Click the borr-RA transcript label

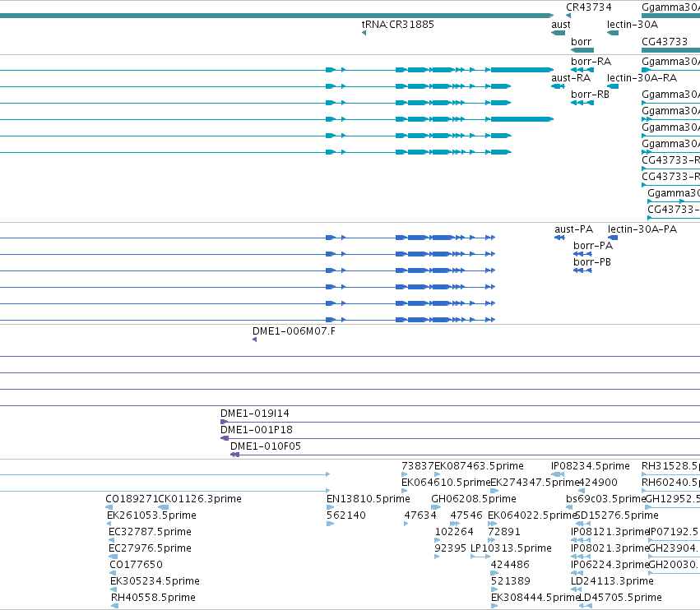[591, 62]
